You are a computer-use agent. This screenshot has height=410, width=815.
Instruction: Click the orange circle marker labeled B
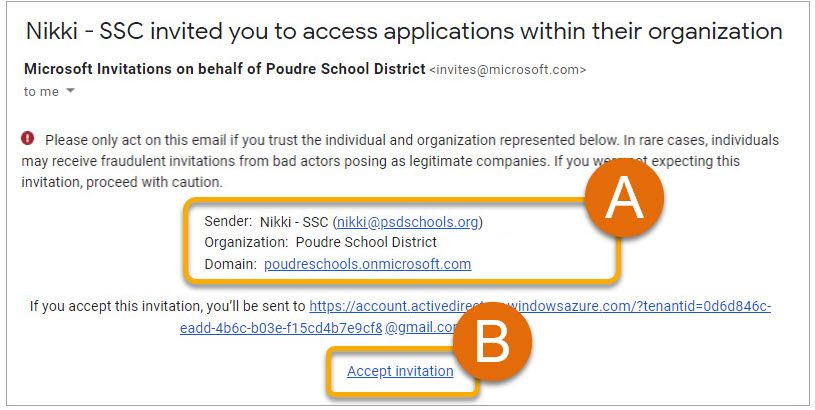pos(492,341)
